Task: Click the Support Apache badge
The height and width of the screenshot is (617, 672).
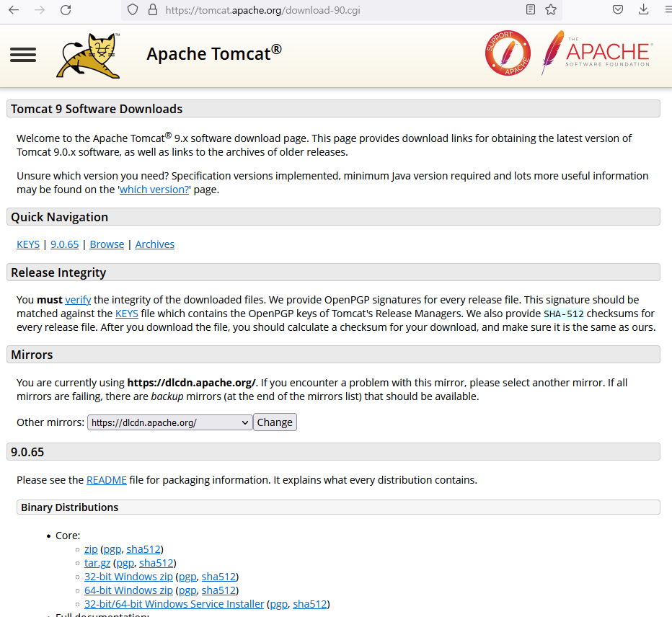Action: tap(508, 53)
